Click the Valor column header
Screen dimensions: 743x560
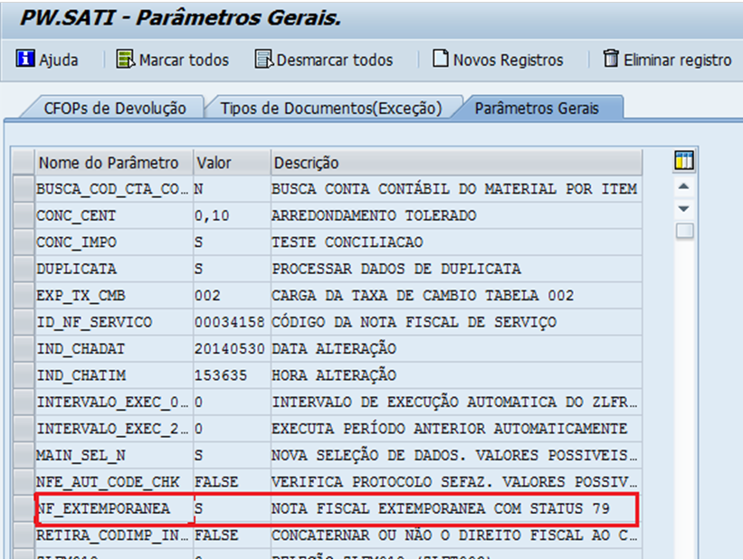(x=232, y=163)
